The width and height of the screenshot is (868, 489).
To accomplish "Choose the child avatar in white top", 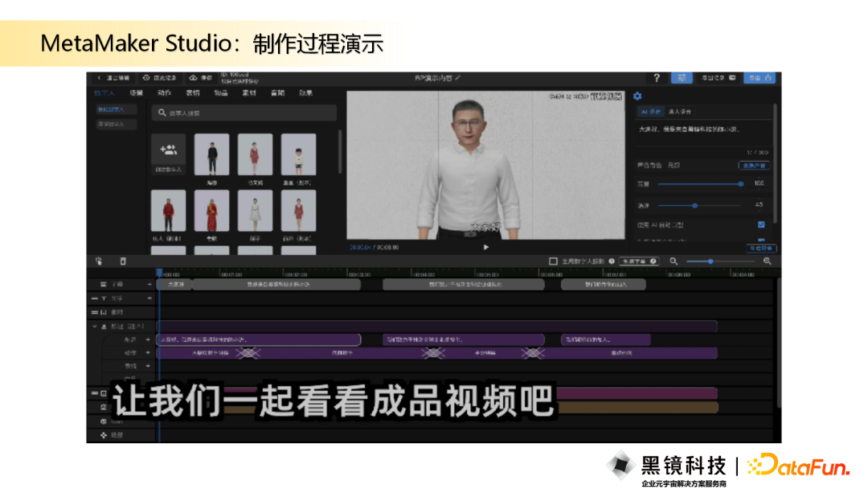I will (298, 154).
